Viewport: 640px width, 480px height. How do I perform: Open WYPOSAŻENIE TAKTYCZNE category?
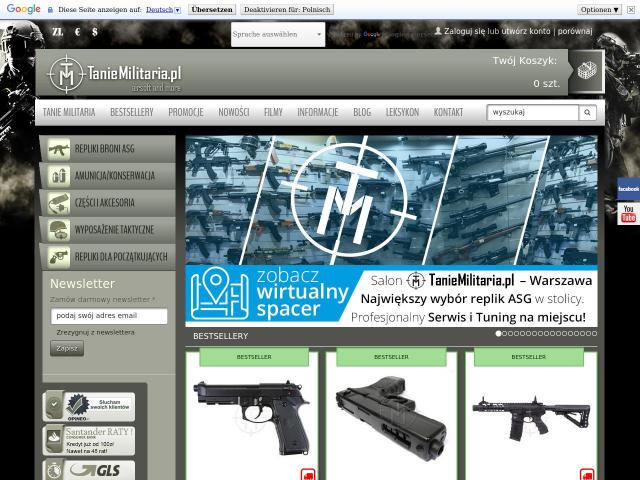click(108, 230)
